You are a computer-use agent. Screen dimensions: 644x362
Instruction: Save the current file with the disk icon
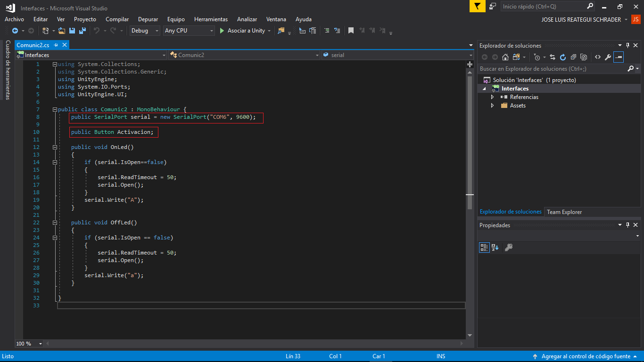pos(72,31)
